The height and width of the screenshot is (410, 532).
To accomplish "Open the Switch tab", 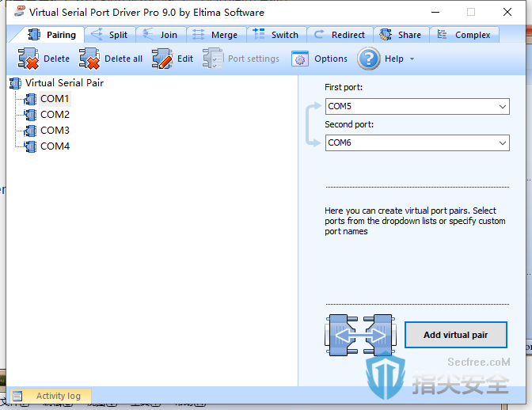I will click(276, 35).
